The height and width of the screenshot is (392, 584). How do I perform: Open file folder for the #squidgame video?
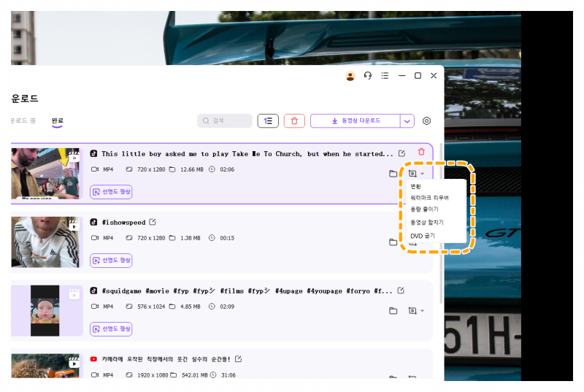[x=393, y=310]
